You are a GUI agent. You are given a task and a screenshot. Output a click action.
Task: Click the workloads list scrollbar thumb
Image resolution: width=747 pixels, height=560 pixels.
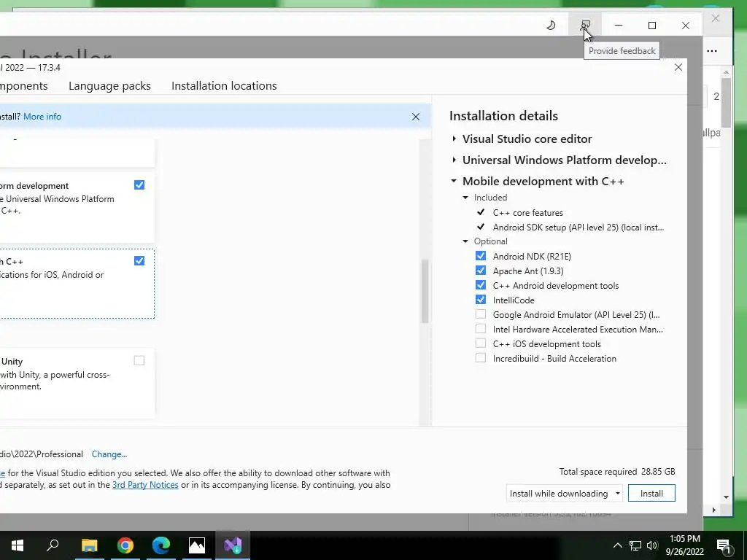pos(425,292)
